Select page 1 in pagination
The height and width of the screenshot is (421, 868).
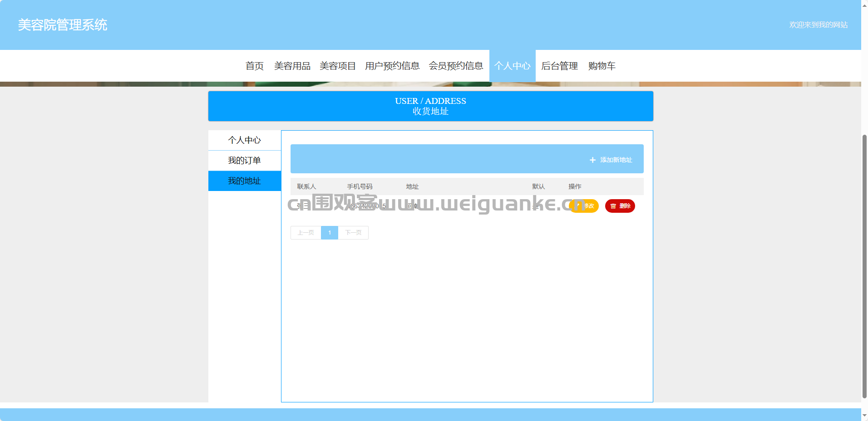pyautogui.click(x=330, y=233)
